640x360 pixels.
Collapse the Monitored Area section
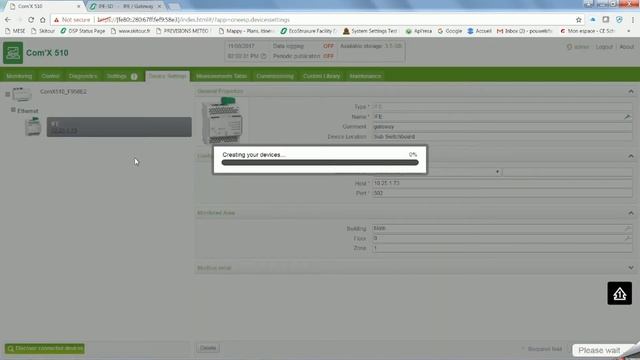[x=631, y=213]
